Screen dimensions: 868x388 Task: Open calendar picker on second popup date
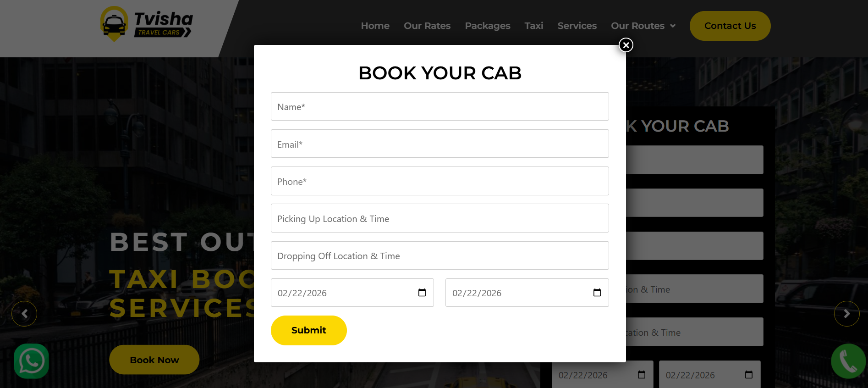[x=597, y=293]
